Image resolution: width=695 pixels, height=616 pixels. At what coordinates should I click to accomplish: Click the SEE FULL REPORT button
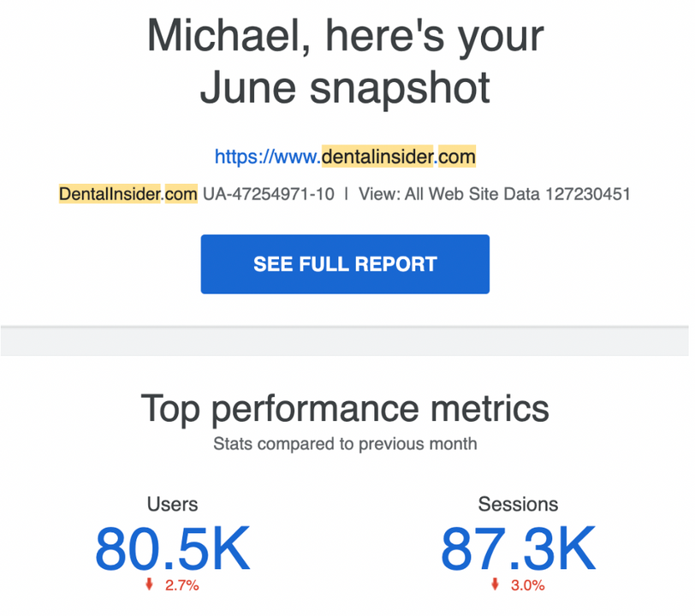[345, 264]
